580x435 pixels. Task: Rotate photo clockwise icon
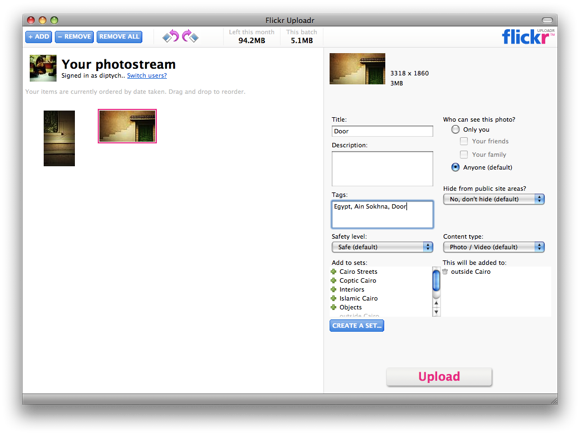click(190, 36)
